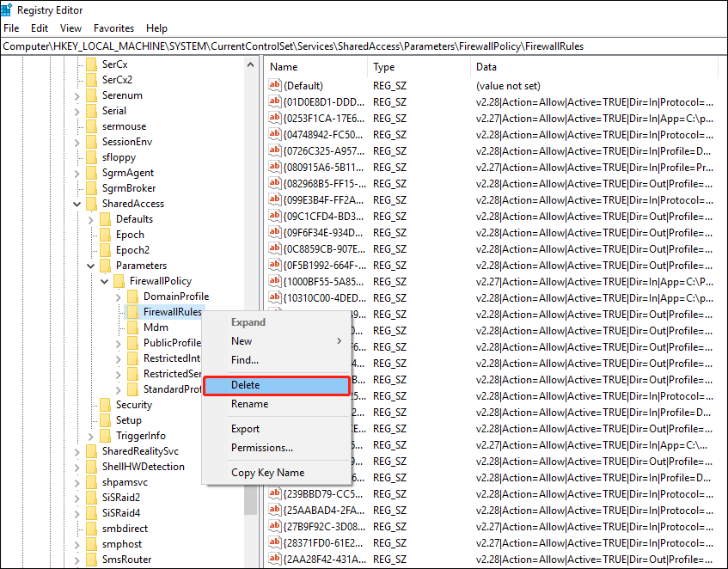Screen dimensions: 728x569
Task: Click the FirewallRules folder icon
Action: 133,311
